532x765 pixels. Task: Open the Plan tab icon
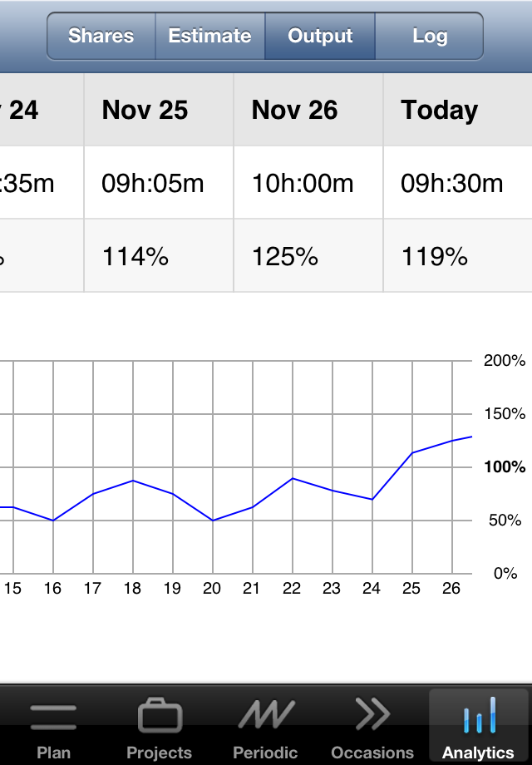coord(53,718)
